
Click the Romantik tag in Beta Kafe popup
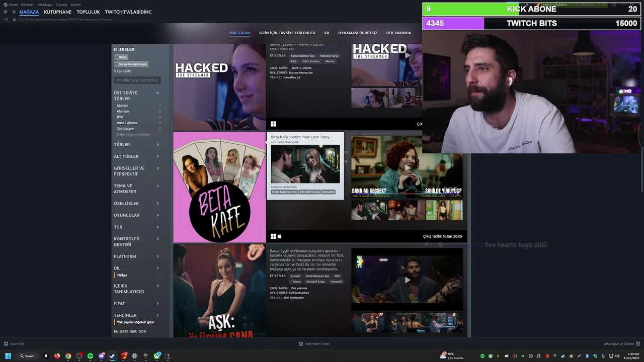point(328,192)
